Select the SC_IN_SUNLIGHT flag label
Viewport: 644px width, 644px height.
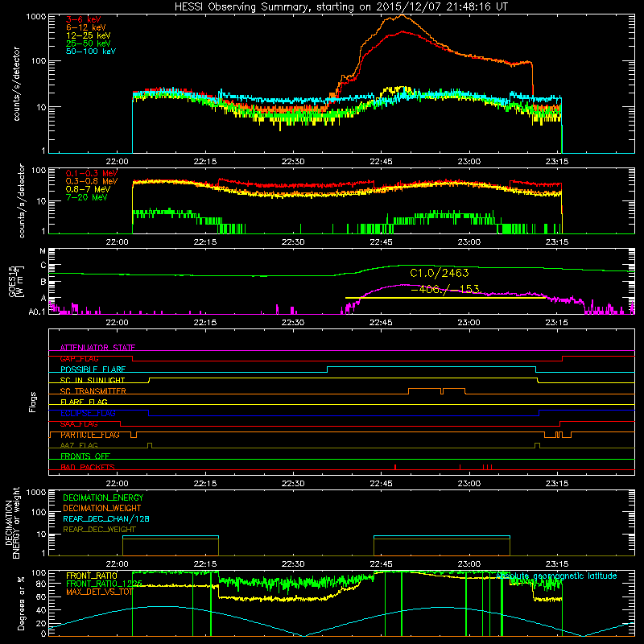tap(93, 380)
